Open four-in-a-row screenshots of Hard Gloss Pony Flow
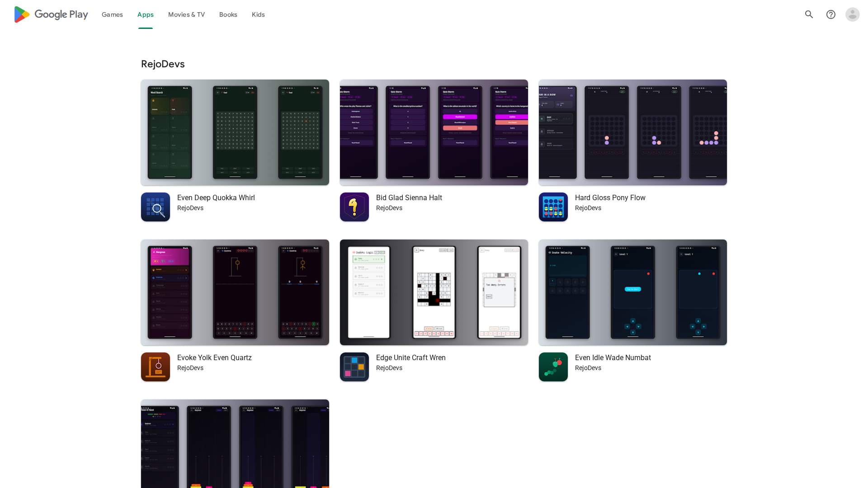Viewport: 868px width, 488px height. 633,132
